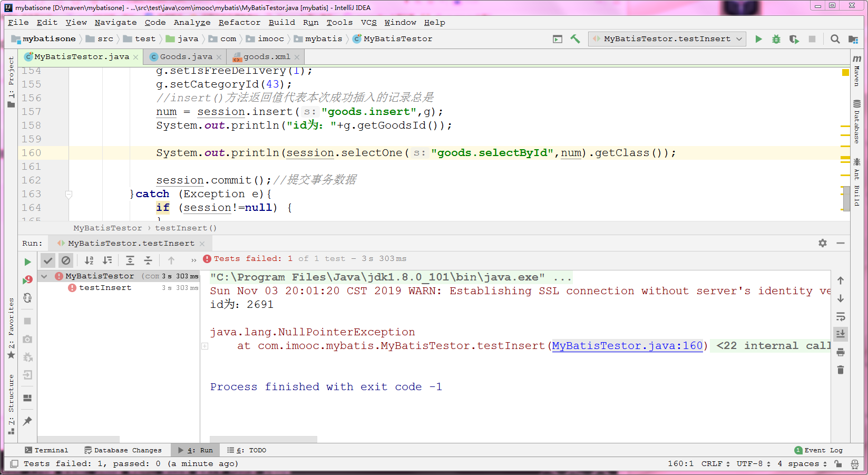
Task: Toggle the code fold marker at line 163
Action: (x=69, y=195)
